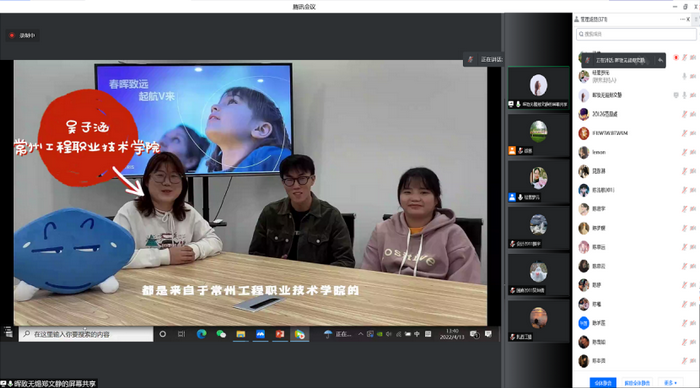The width and height of the screenshot is (700, 389).
Task: Open File Explorer in the shared taskbar
Action: (241, 334)
